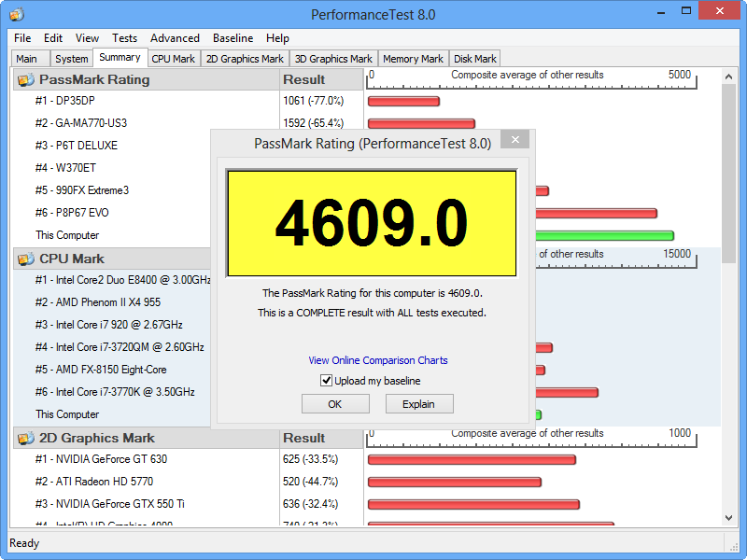Switch to the Disk Mark tab
The width and height of the screenshot is (747, 560).
click(x=475, y=59)
